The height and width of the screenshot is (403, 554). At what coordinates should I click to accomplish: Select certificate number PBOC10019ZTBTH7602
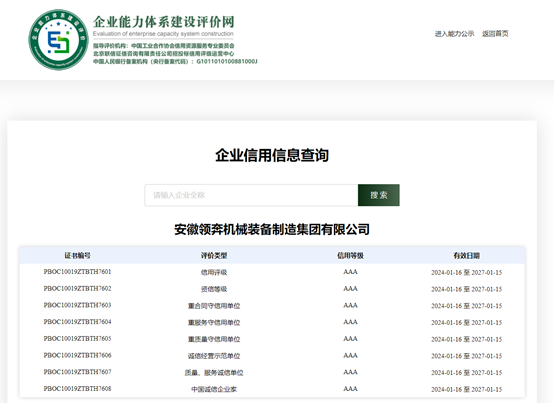pyautogui.click(x=77, y=289)
